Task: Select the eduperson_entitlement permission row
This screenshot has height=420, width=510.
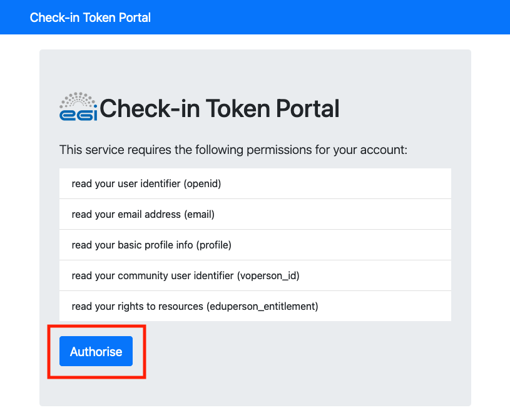Action: tap(255, 306)
